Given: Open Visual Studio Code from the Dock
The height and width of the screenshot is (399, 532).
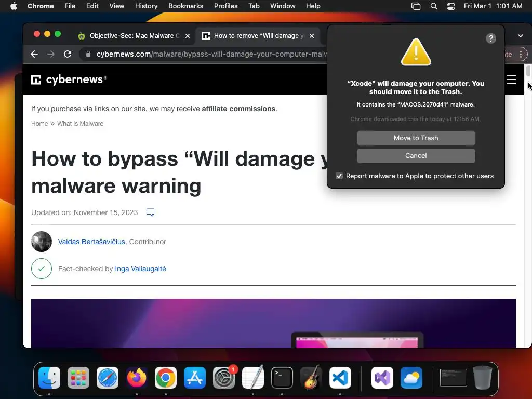Looking at the screenshot, I should 340,378.
